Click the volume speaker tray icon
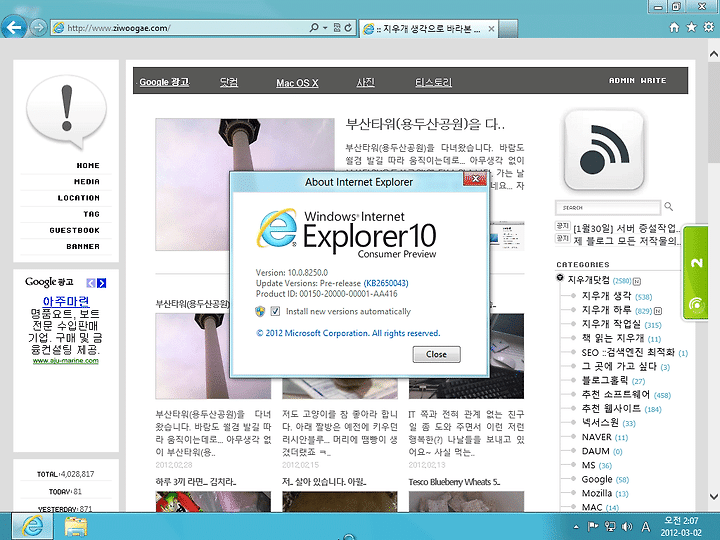 coord(626,527)
